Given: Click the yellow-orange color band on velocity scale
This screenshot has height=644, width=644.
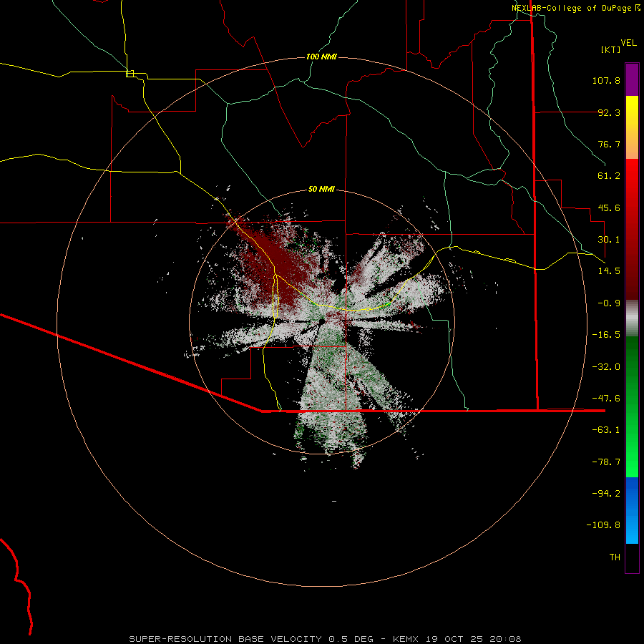Looking at the screenshot, I should [x=632, y=127].
